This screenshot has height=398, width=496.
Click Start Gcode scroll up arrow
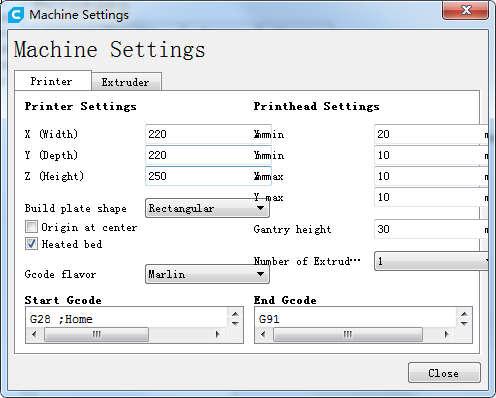[235, 314]
